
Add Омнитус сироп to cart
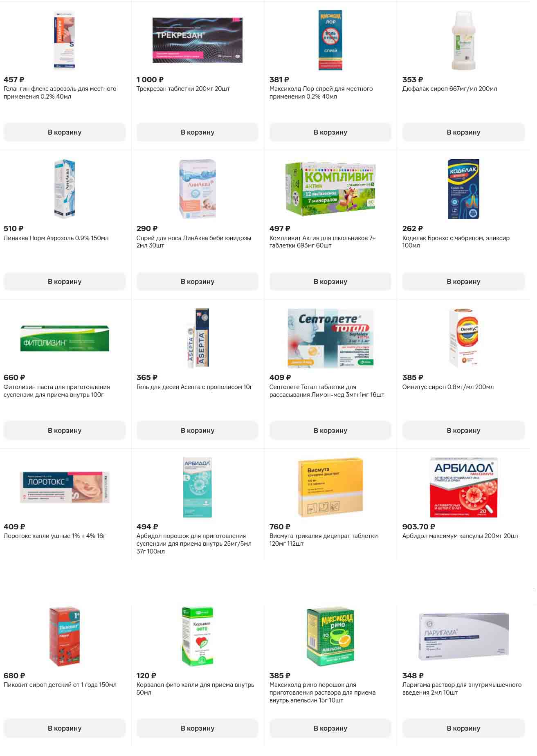point(463,430)
